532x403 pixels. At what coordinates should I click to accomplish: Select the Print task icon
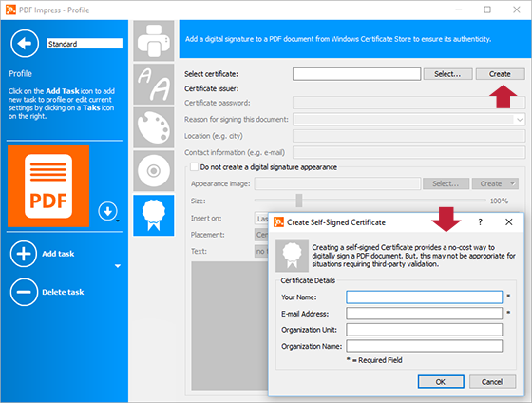tap(154, 41)
